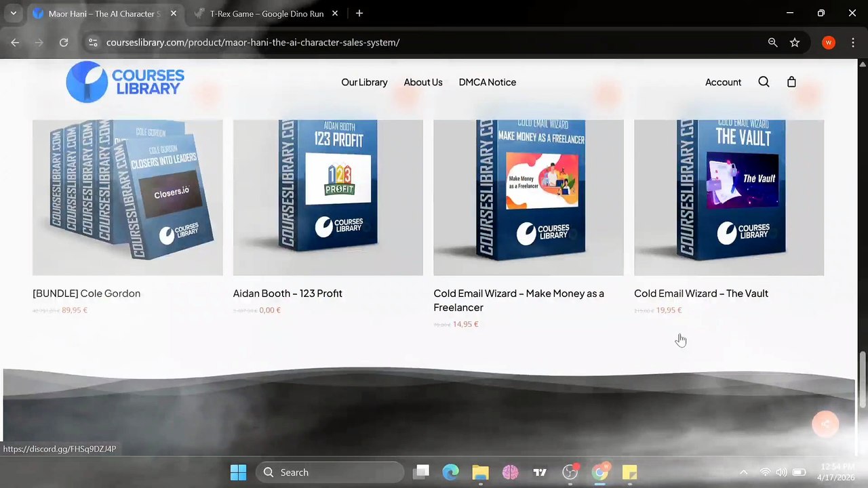Click the 0,00 € price
This screenshot has width=868, height=488.
270,310
